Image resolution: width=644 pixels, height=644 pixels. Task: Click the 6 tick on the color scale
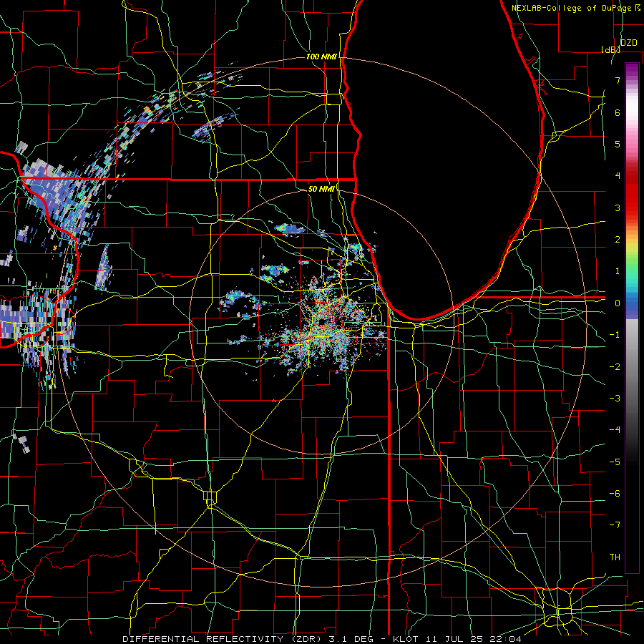click(x=618, y=112)
